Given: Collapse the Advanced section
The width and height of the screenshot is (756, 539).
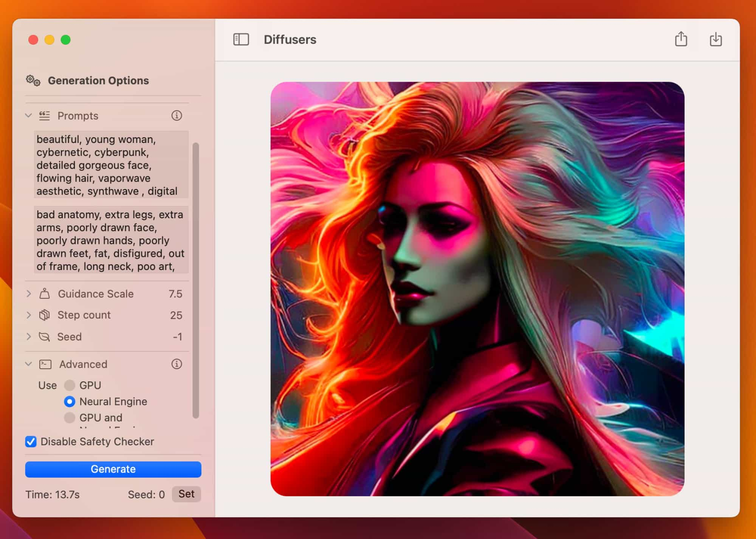Looking at the screenshot, I should click(28, 364).
